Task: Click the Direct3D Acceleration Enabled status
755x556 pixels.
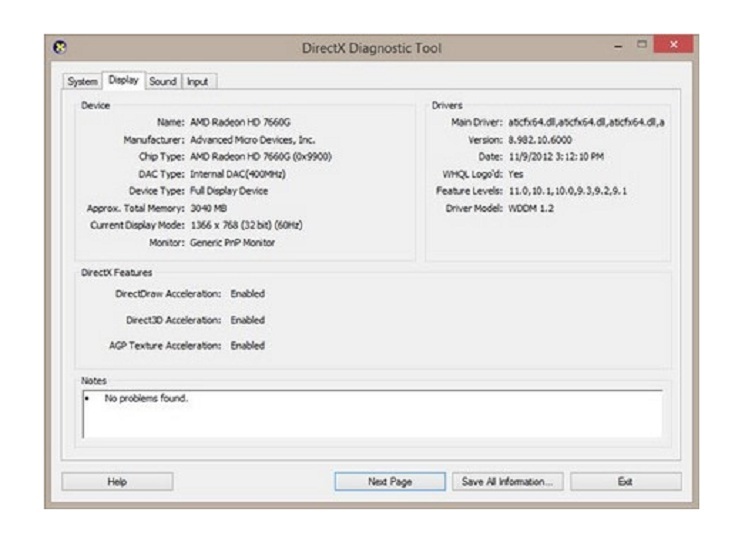Action: tap(248, 320)
